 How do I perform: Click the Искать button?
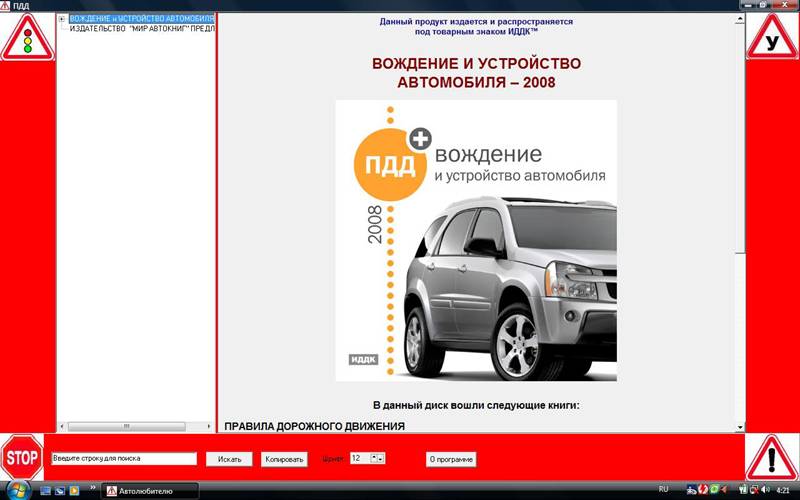[x=229, y=459]
